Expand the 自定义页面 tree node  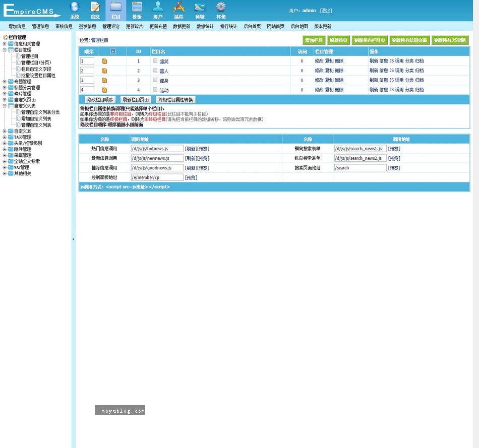[x=5, y=100]
